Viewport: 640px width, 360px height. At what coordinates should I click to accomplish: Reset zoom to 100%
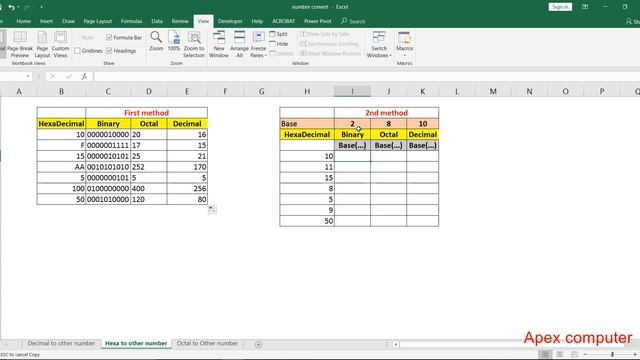174,41
